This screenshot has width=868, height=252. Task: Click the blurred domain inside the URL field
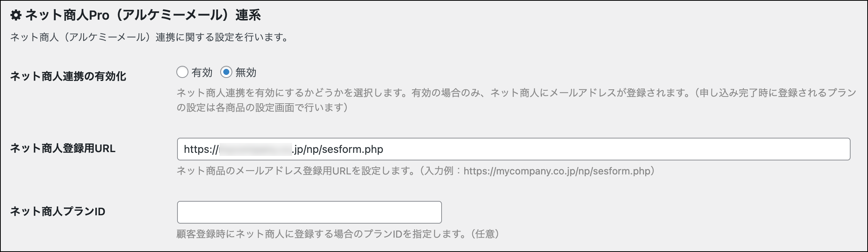(255, 149)
